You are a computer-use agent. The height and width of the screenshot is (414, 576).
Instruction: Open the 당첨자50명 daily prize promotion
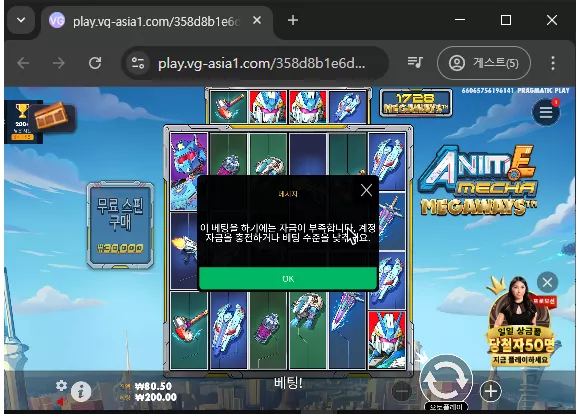pos(520,327)
